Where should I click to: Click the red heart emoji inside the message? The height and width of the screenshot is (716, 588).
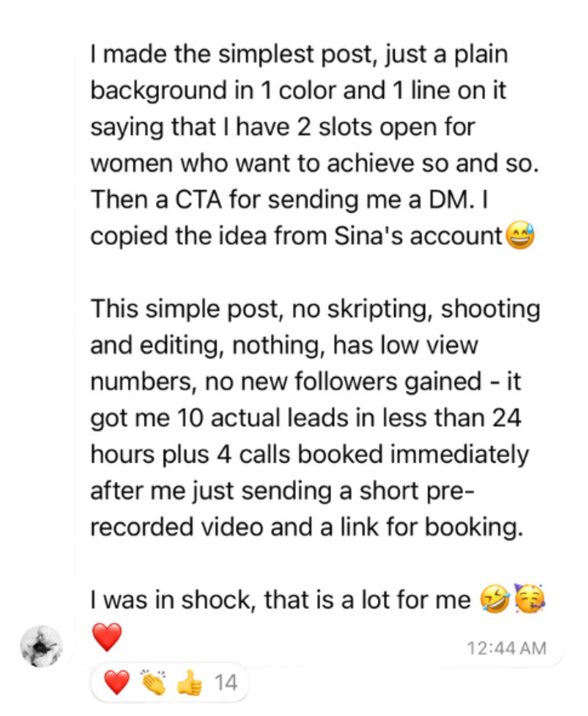(107, 637)
